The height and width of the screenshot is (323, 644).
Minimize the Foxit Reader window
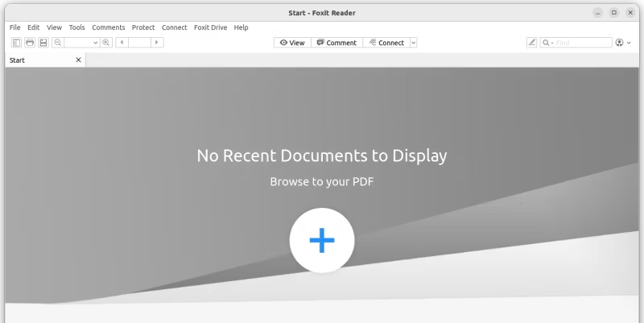point(597,13)
